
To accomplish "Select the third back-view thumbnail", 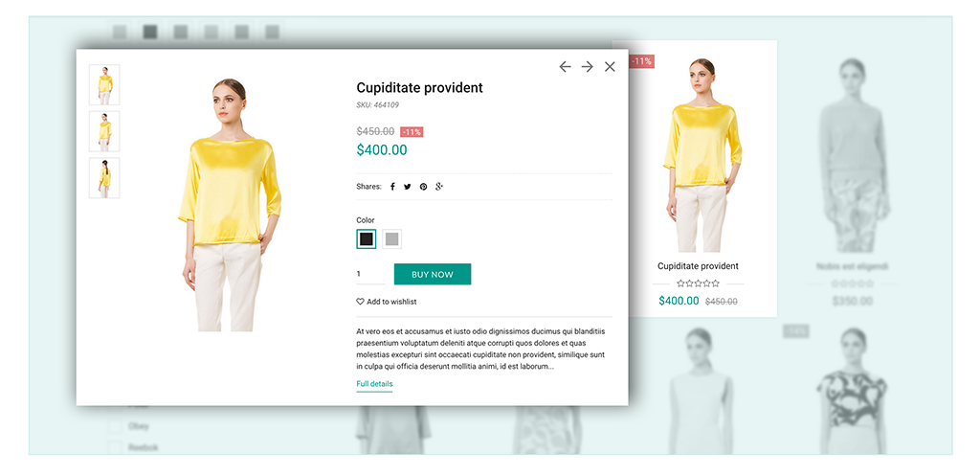I will point(104,178).
